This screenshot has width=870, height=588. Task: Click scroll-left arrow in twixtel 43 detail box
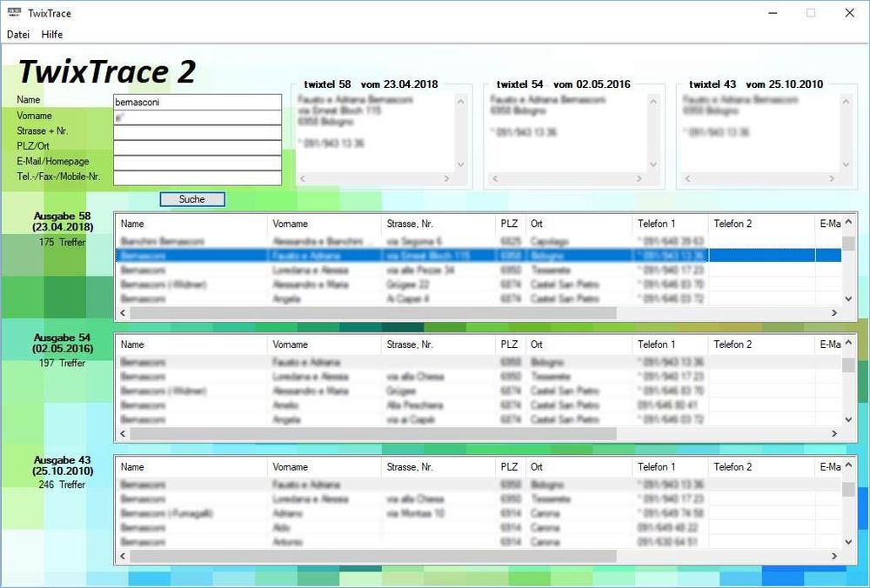pos(688,178)
